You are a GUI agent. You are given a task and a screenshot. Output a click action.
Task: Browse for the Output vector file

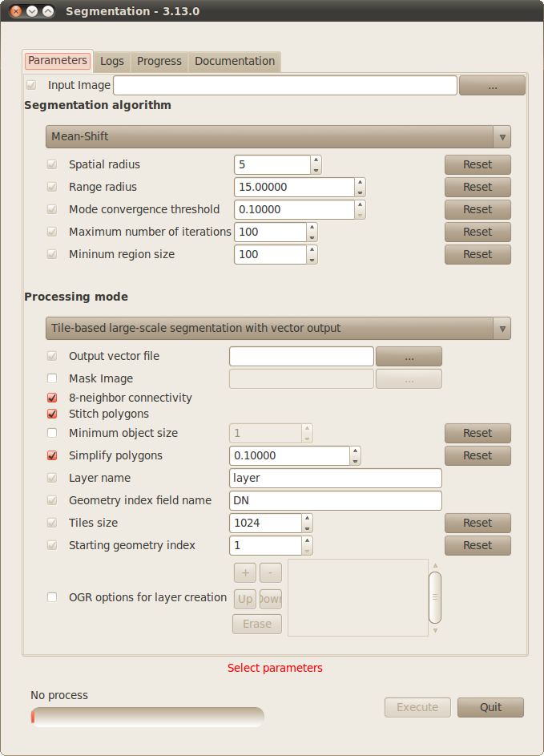point(409,356)
